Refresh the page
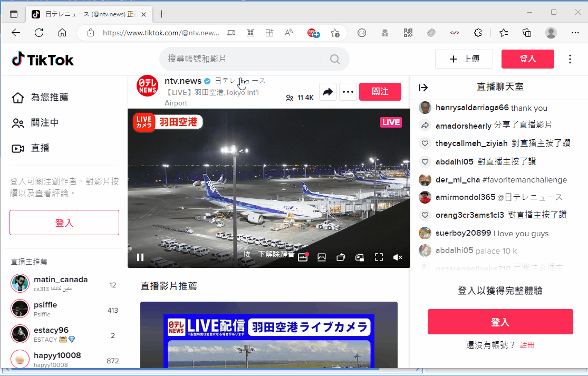The width and height of the screenshot is (588, 376). [x=39, y=33]
